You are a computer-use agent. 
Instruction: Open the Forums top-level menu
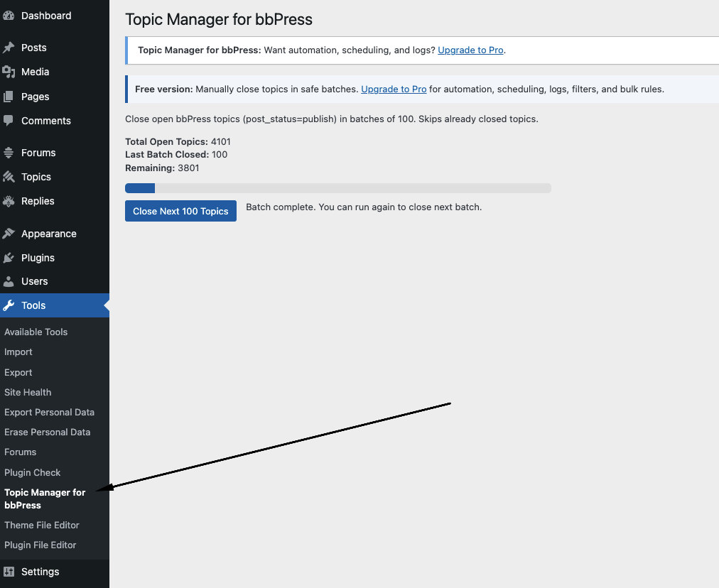38,153
